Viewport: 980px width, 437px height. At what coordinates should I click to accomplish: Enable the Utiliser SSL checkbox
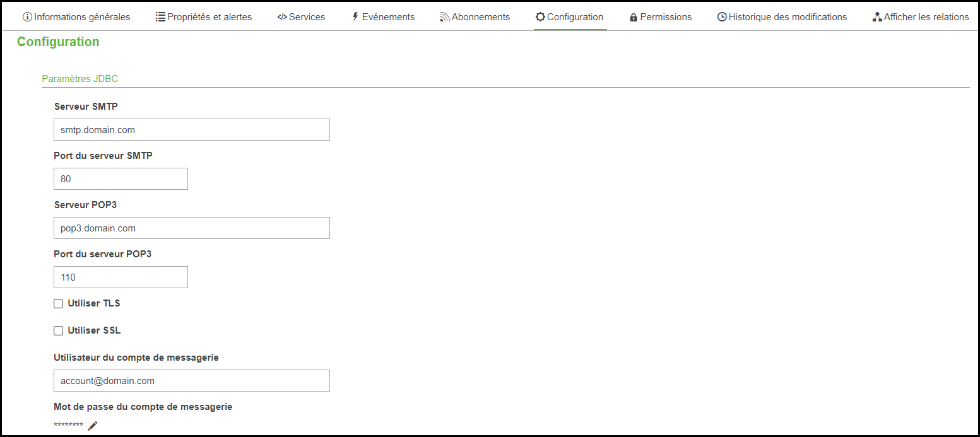59,331
